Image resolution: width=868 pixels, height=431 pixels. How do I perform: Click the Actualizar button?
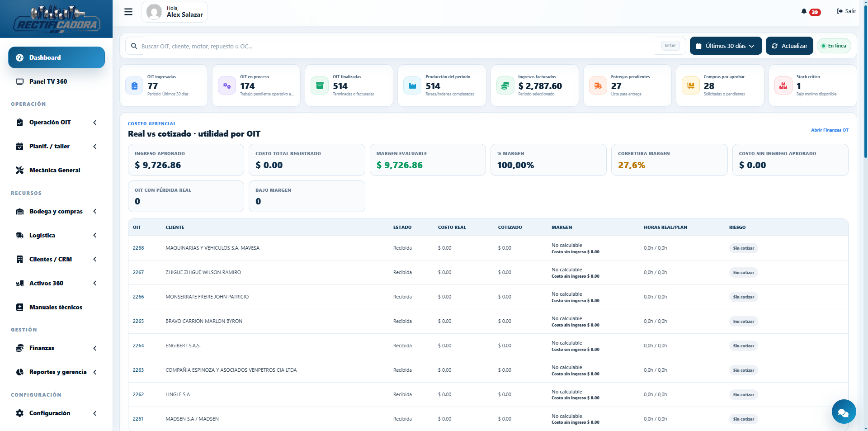point(789,46)
